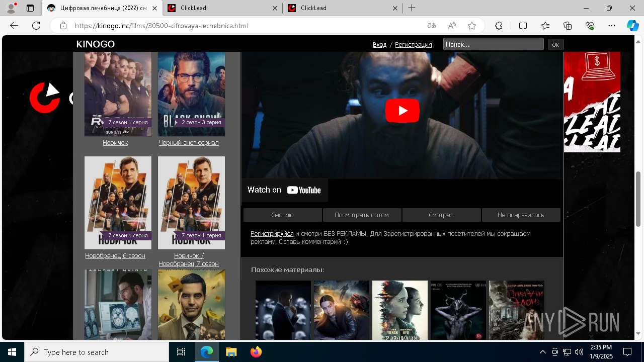Open Favorites list icon

545,26
